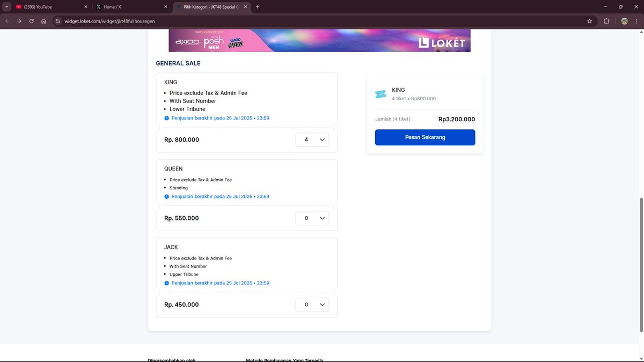Click JACK sale end date text
The height and width of the screenshot is (362, 644).
(221, 283)
